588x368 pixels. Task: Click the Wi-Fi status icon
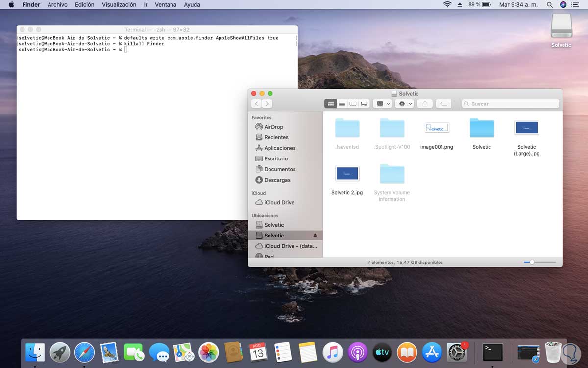[447, 4]
